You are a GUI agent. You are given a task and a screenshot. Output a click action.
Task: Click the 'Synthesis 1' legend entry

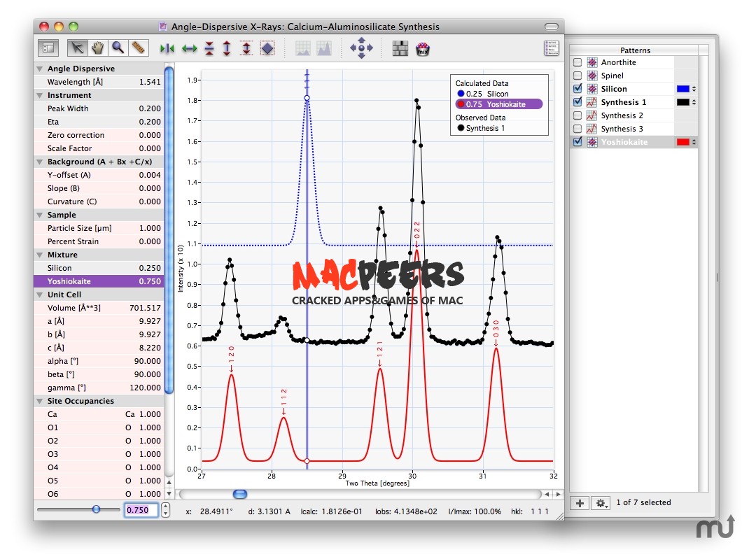pyautogui.click(x=481, y=128)
